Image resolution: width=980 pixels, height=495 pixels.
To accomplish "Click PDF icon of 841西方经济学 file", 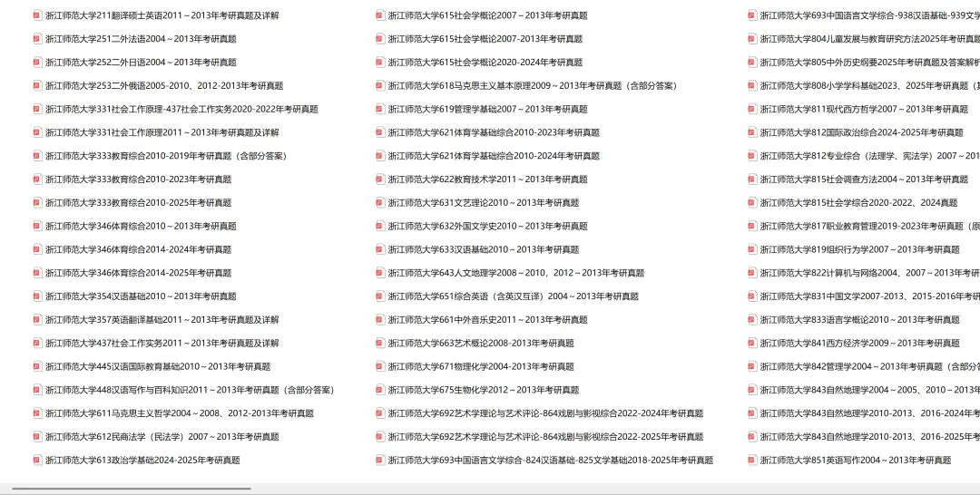I will click(752, 343).
